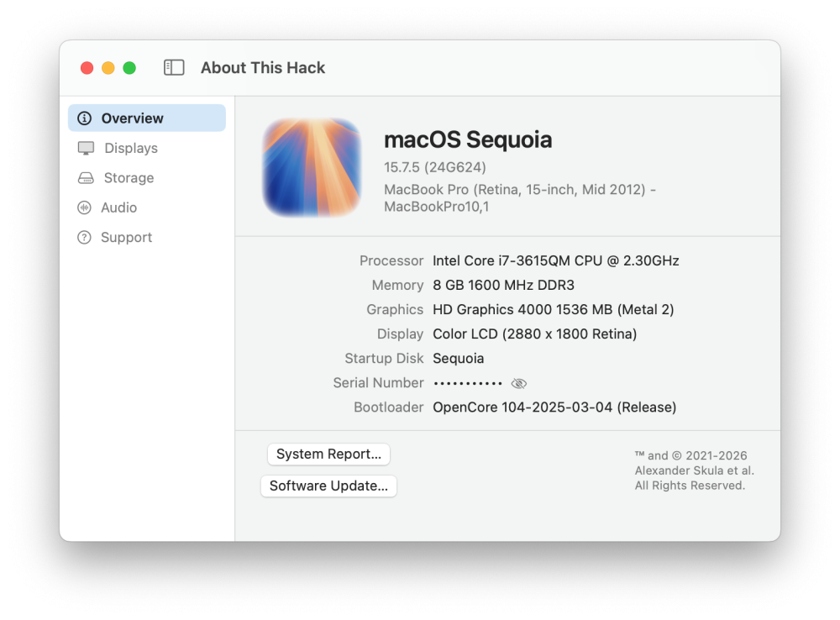Launch Software Update
Viewport: 840px width, 620px height.
(329, 486)
